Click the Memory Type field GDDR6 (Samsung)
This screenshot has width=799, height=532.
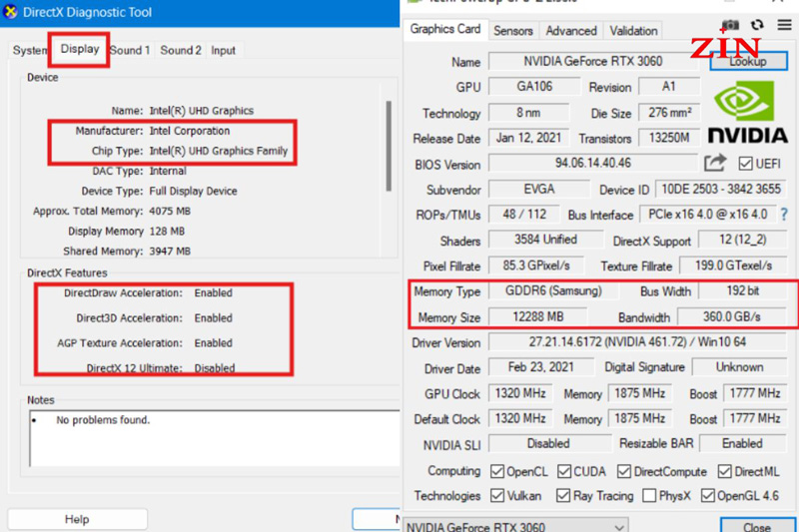coord(553,290)
